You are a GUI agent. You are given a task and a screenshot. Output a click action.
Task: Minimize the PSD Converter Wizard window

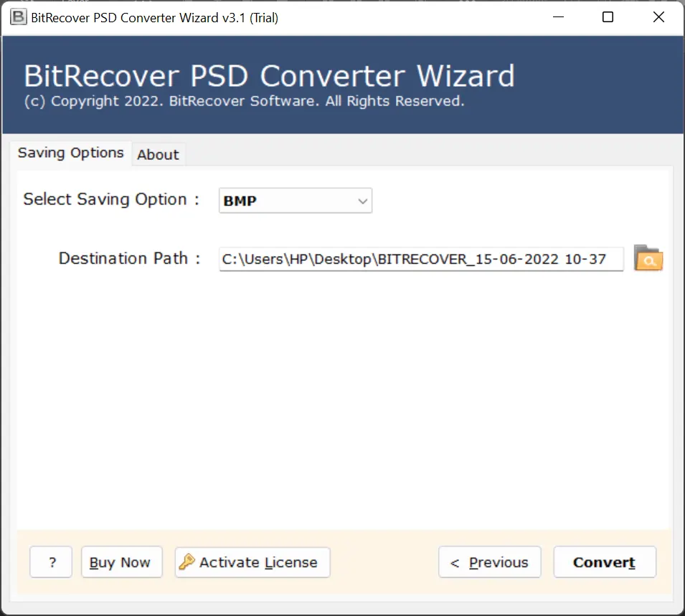[557, 16]
